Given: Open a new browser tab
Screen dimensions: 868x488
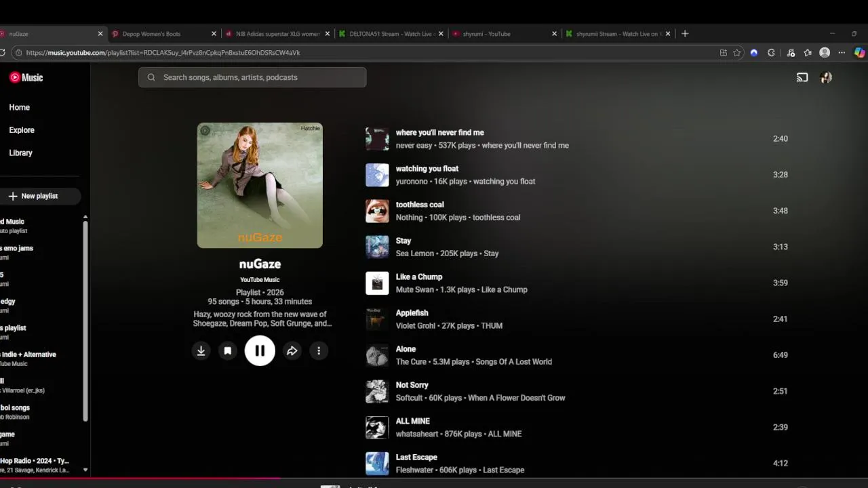Looking at the screenshot, I should 685,34.
